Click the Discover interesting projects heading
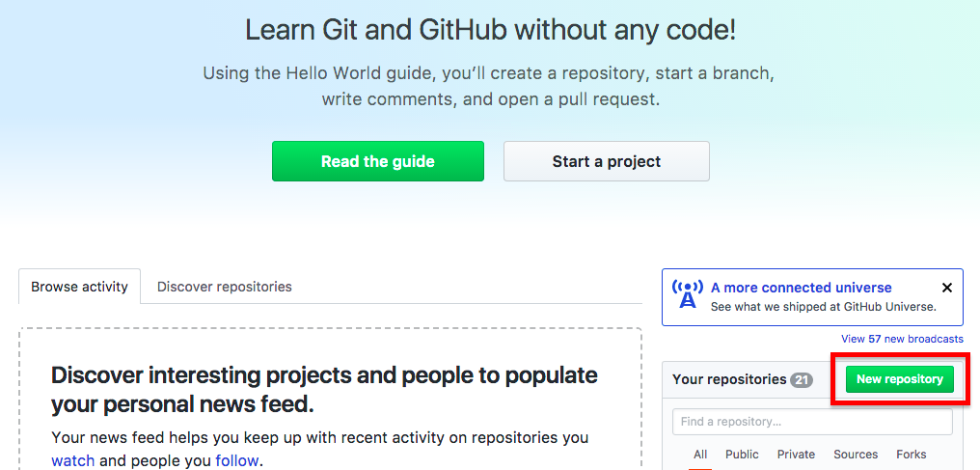 coord(324,390)
